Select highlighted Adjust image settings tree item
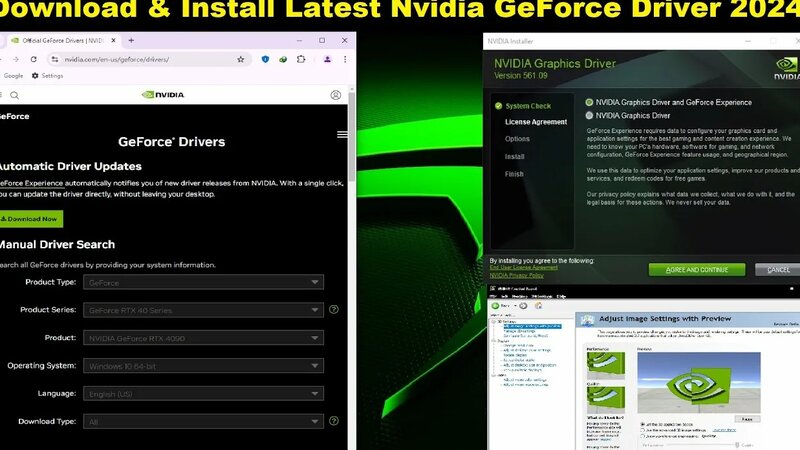 532,326
